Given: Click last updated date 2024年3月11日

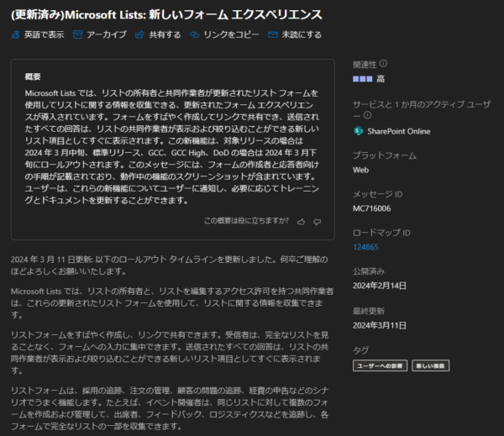Looking at the screenshot, I should coord(380,325).
